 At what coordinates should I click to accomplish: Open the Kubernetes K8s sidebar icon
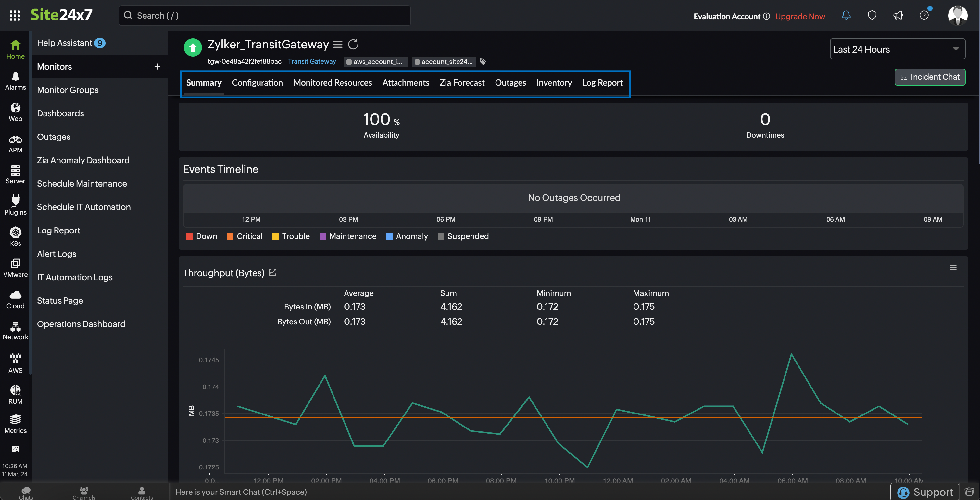15,236
